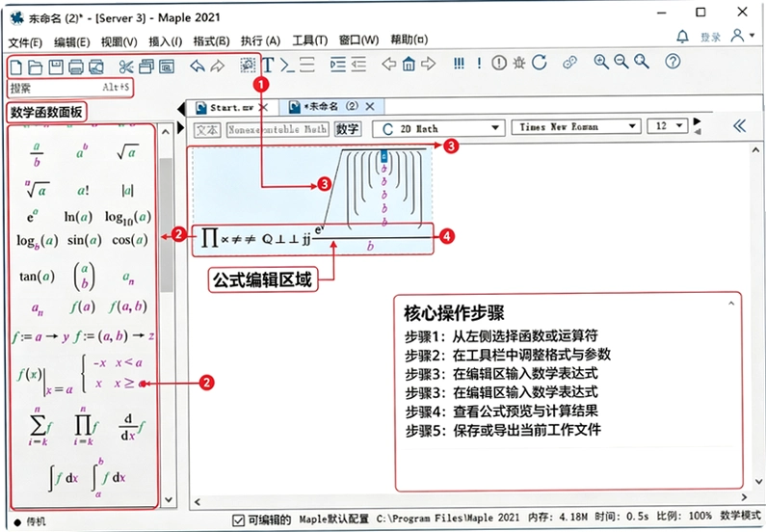The image size is (766, 532).
Task: Toggle the 可编辑的 checkbox in status bar
Action: tap(238, 520)
